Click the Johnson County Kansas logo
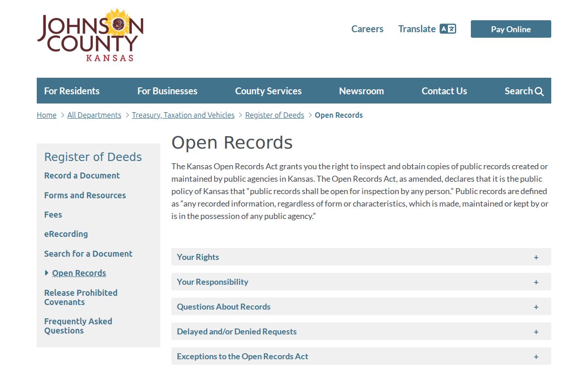 (90, 35)
